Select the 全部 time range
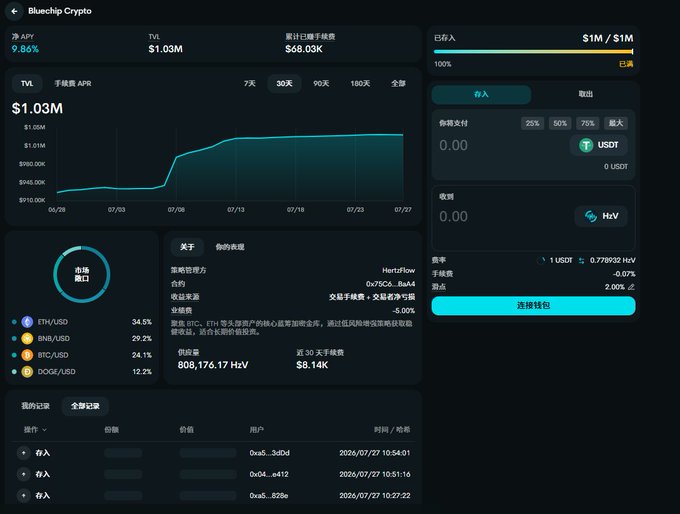This screenshot has height=514, width=680. coord(398,83)
